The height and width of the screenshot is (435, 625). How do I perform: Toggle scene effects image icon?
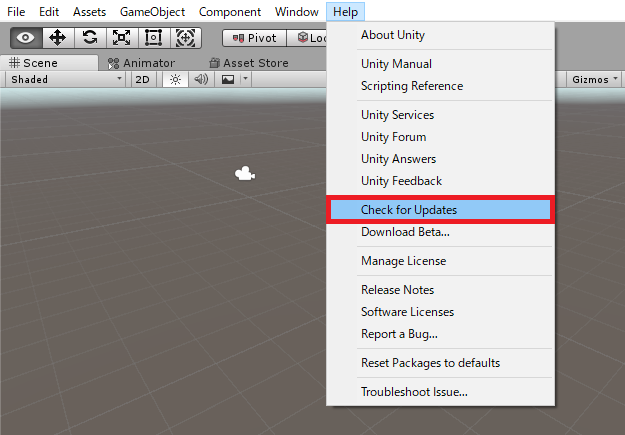(x=228, y=79)
